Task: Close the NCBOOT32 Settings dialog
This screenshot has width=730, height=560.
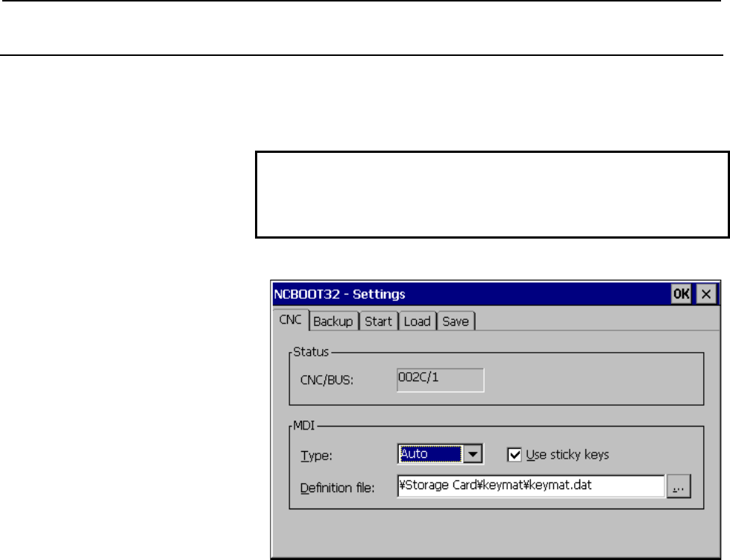Action: (x=706, y=294)
